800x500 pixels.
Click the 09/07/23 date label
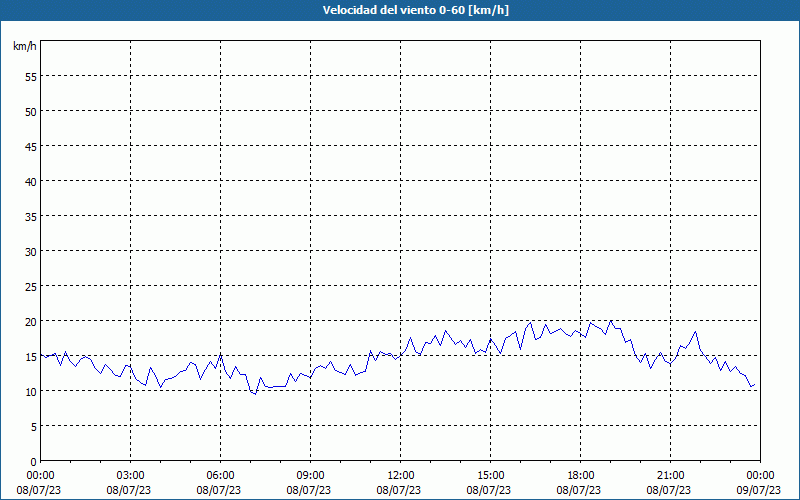click(x=759, y=490)
